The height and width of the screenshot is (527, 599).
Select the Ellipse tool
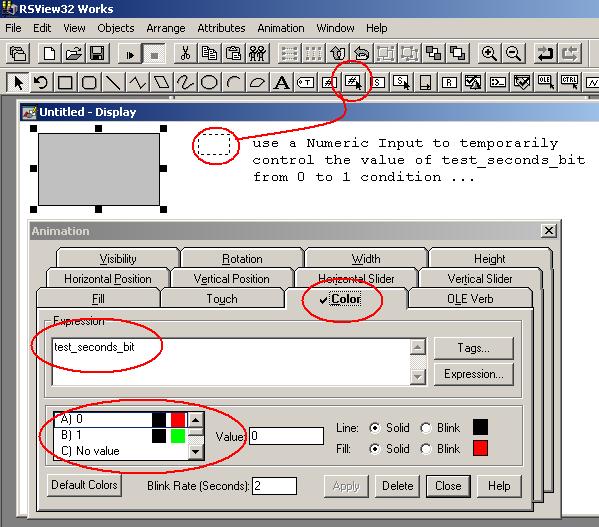tap(209, 82)
